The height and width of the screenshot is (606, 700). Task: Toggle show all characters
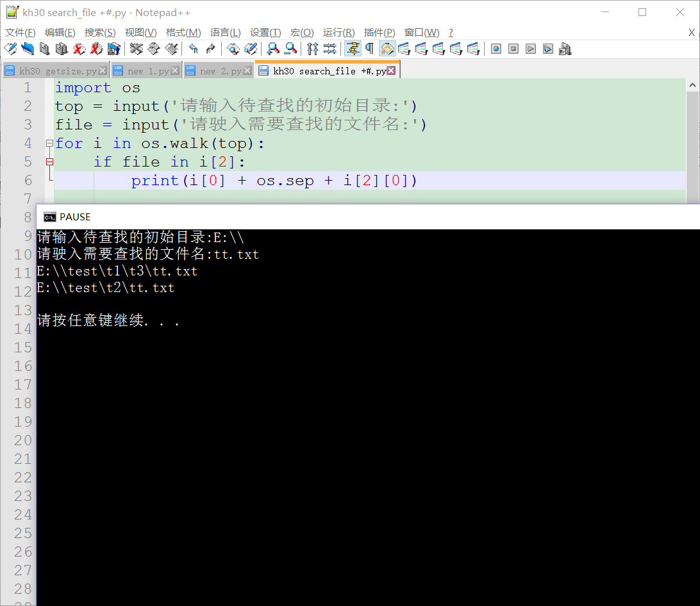tap(370, 49)
